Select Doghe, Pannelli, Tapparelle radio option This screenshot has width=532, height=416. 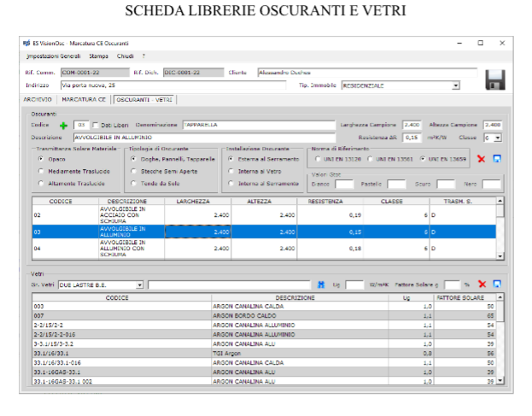click(x=134, y=159)
